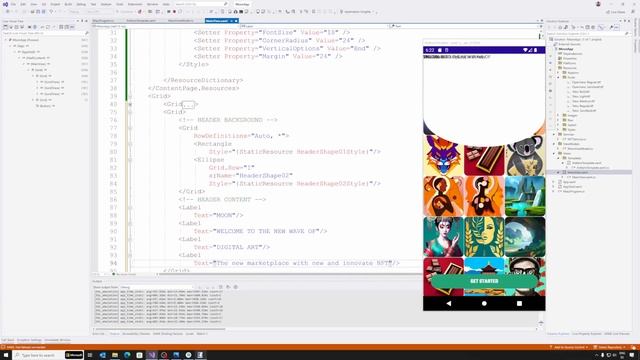The height and width of the screenshot is (360, 640).
Task: Tap the Android home navigation button
Action: [484, 304]
